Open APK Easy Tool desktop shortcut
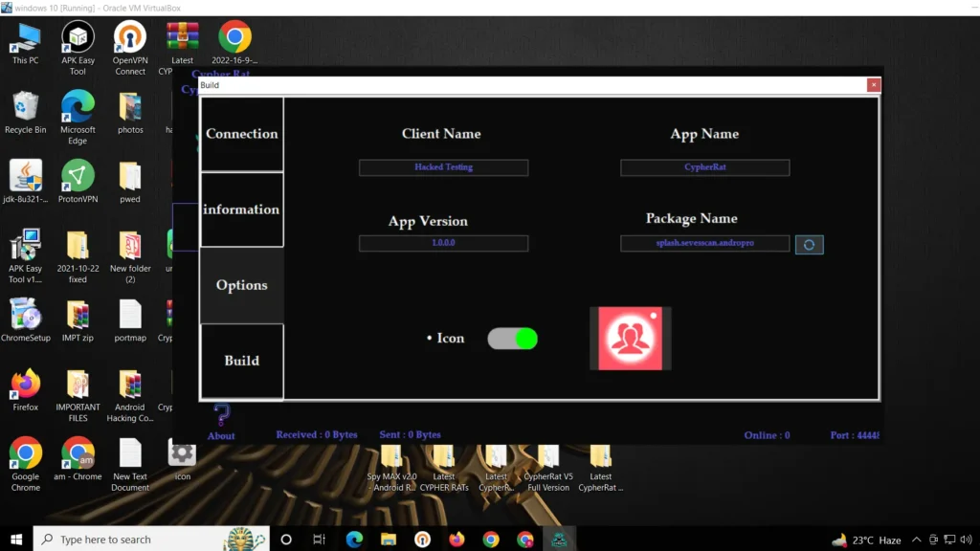This screenshot has height=551, width=980. 78,48
